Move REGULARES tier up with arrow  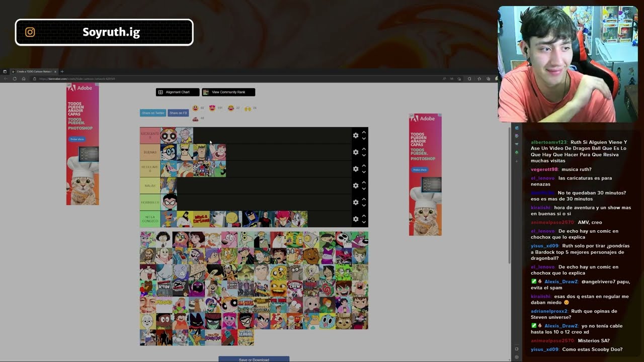click(364, 165)
